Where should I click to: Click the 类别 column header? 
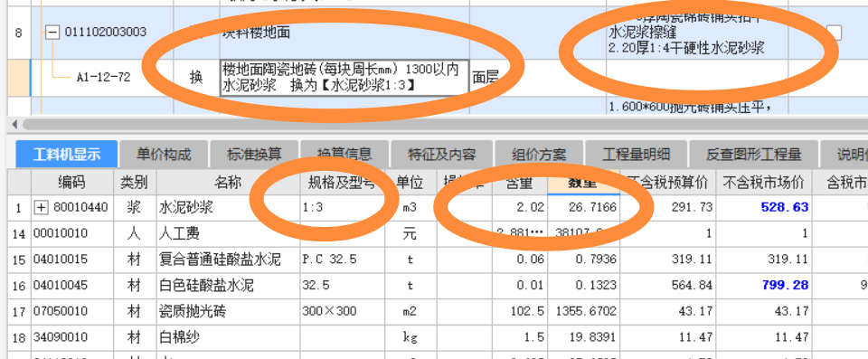(x=135, y=183)
